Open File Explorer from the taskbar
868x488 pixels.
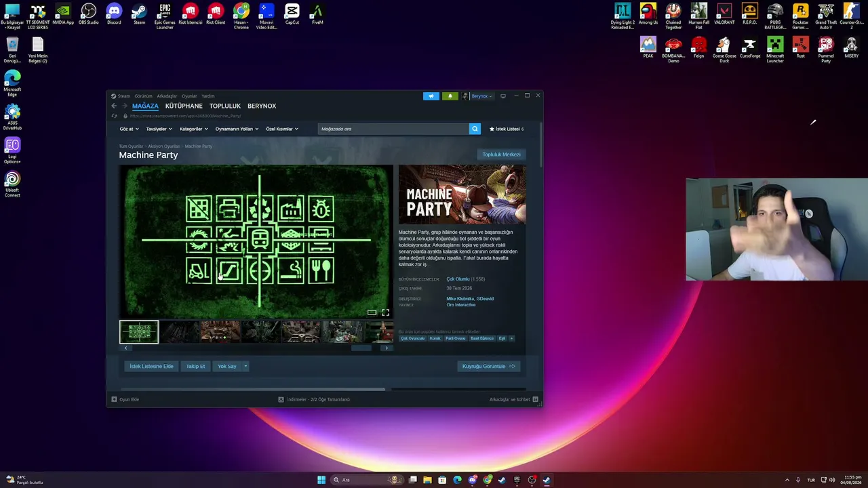coord(427,480)
